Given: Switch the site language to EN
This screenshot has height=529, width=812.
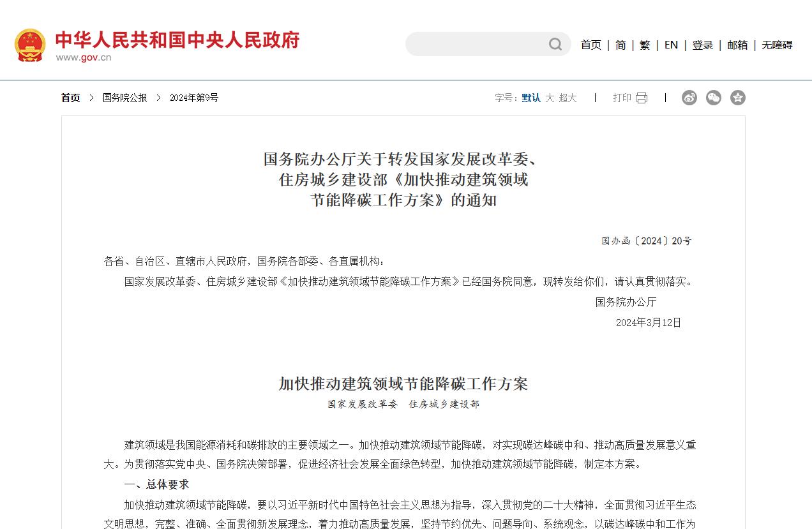Looking at the screenshot, I should [x=670, y=45].
